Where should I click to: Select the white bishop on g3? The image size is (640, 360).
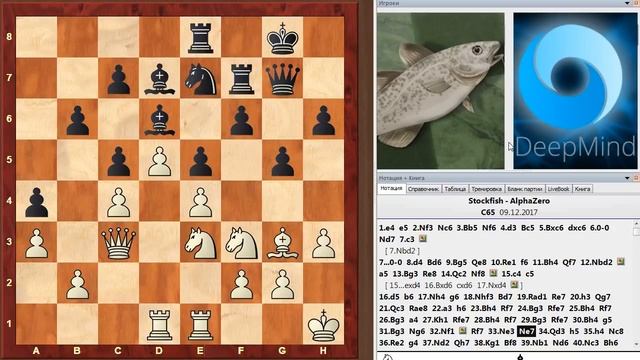(x=282, y=243)
